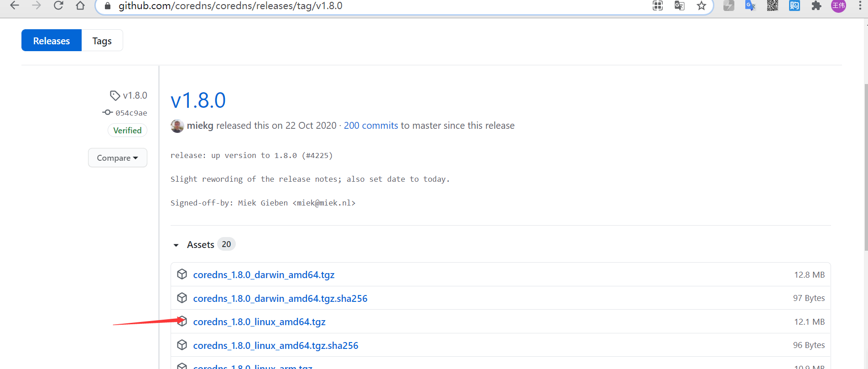Open the Extensions puzzle piece menu
The width and height of the screenshot is (868, 369).
816,5
